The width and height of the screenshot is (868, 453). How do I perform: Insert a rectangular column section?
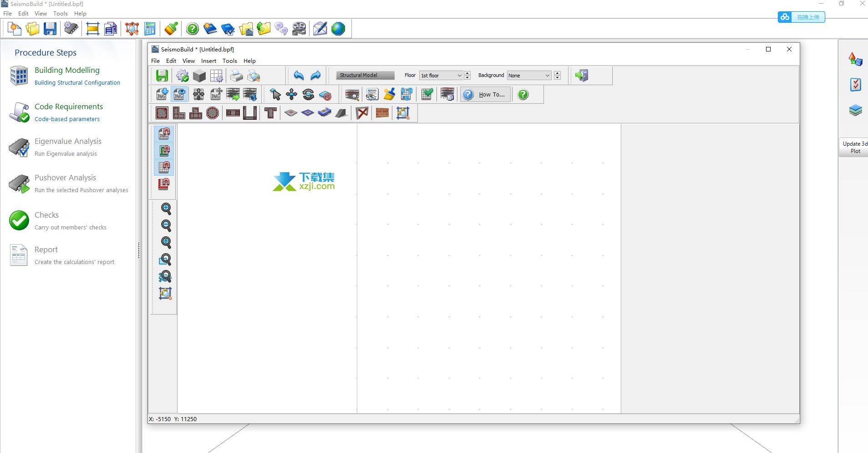coord(162,113)
